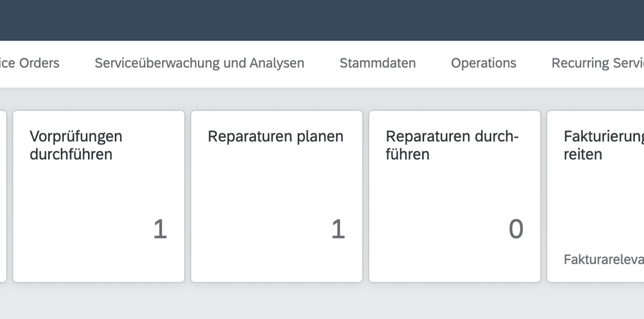Select the Stammdaten tab
Image resolution: width=644 pixels, height=319 pixels.
pyautogui.click(x=378, y=63)
